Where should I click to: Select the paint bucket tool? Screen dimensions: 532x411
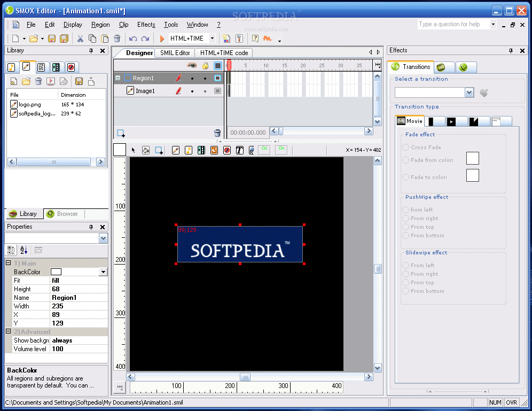click(146, 150)
